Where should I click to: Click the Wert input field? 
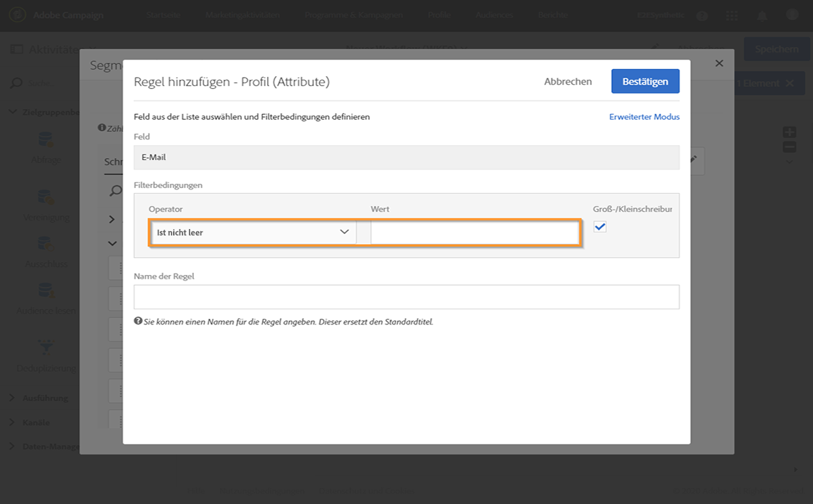[x=474, y=233]
